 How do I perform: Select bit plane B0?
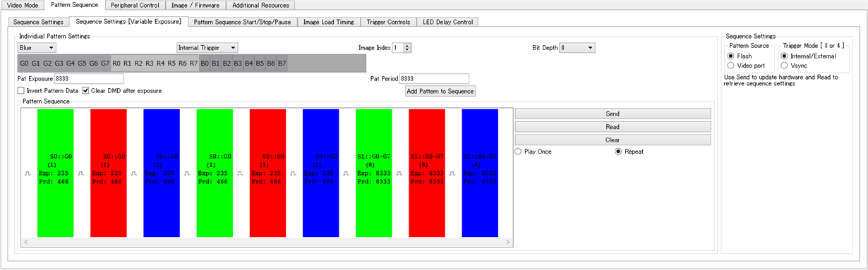coord(205,63)
